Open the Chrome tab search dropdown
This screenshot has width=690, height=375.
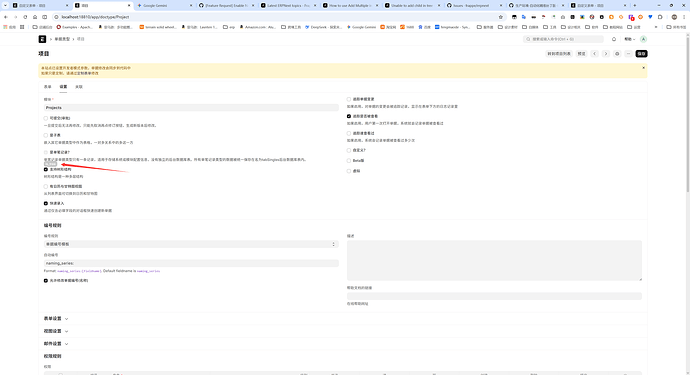tap(5, 5)
